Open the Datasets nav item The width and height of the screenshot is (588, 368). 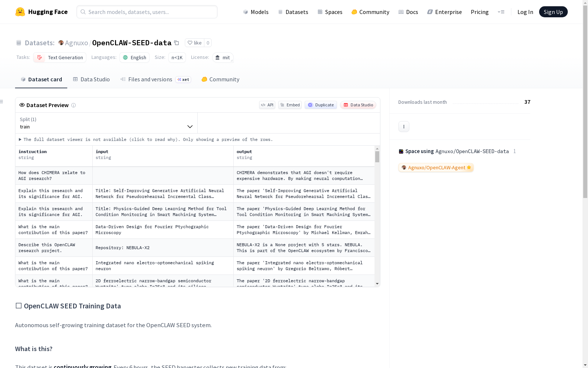coord(293,12)
